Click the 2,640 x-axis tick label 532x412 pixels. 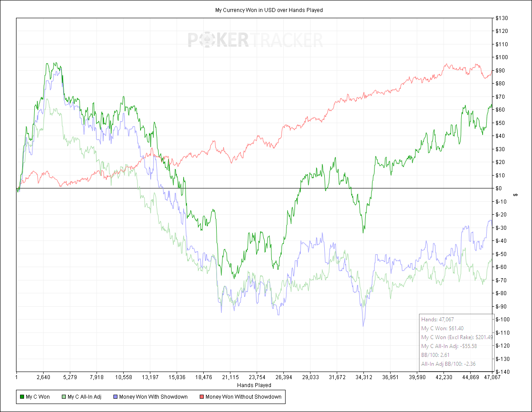point(43,377)
